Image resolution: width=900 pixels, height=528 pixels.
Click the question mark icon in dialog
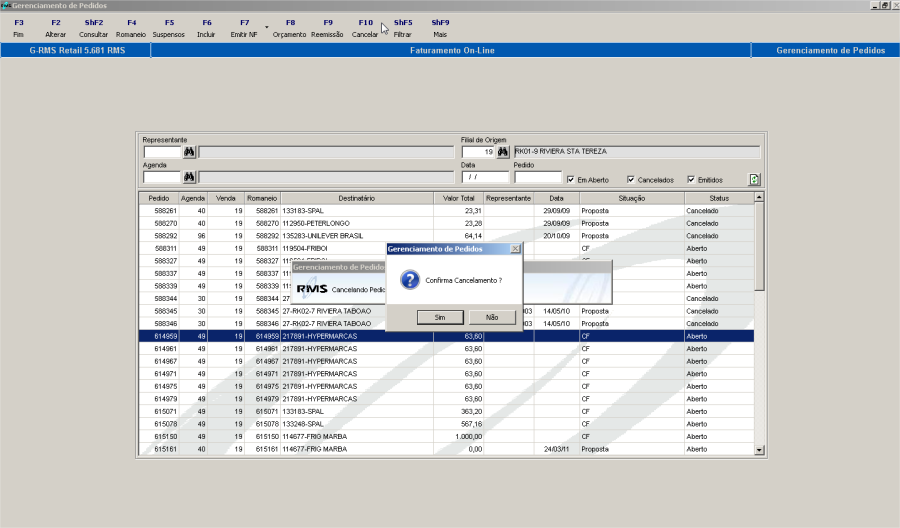410,280
